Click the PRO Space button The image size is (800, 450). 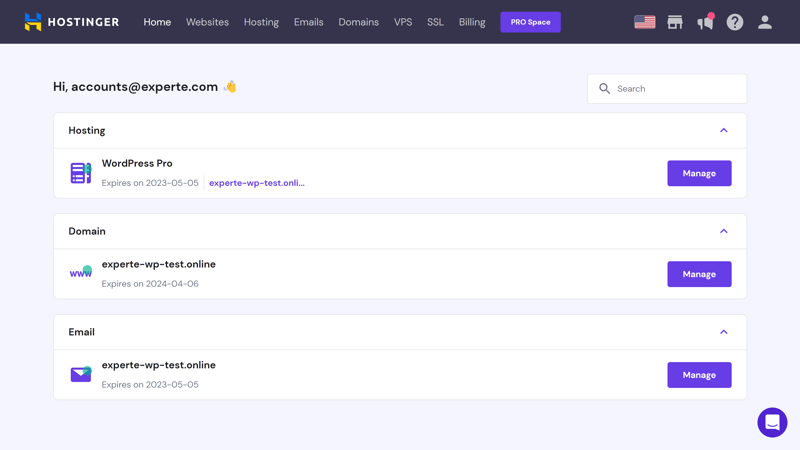[531, 22]
